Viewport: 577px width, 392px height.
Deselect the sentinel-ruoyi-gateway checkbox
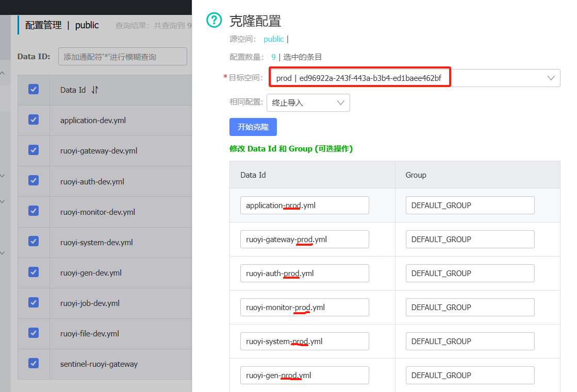(34, 363)
